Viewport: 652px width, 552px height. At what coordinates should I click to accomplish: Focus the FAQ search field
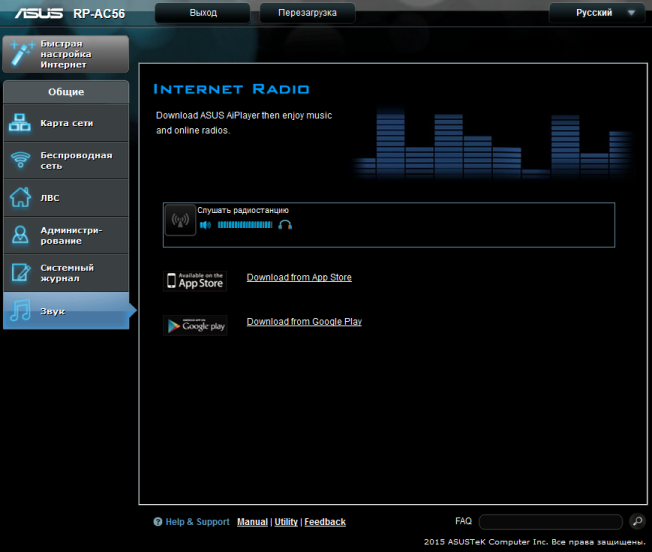[x=551, y=522]
